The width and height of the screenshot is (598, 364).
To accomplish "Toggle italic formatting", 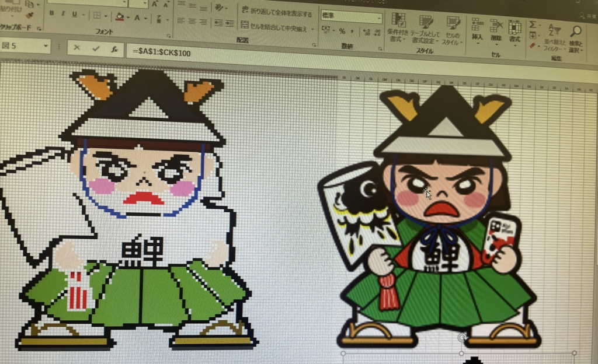I will [63, 13].
